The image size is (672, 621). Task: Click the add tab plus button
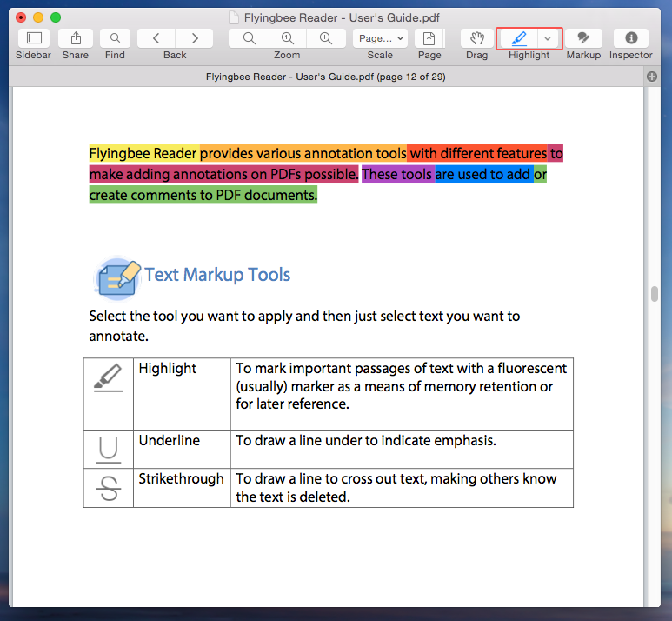[652, 77]
